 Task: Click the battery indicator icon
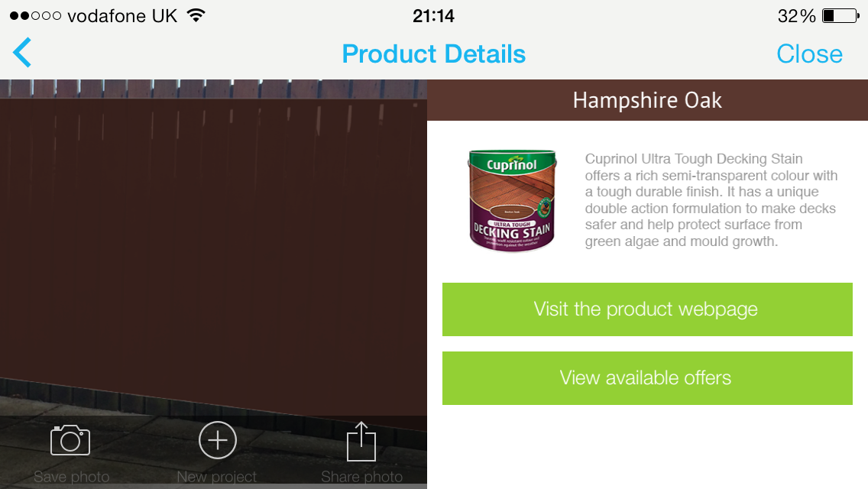click(x=840, y=15)
